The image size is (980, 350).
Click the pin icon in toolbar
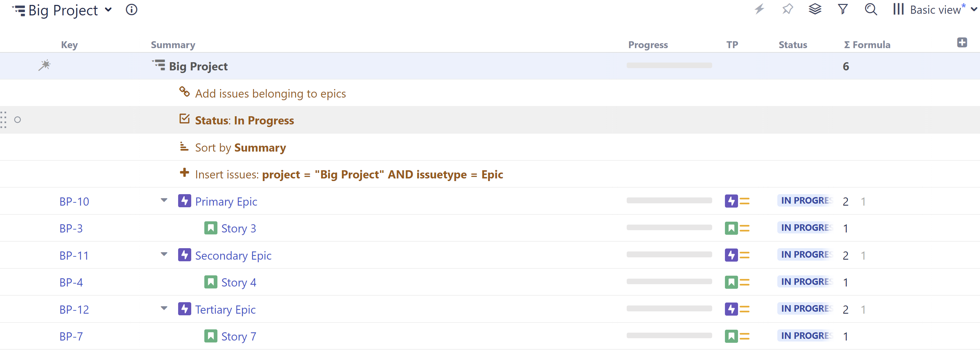(x=787, y=9)
